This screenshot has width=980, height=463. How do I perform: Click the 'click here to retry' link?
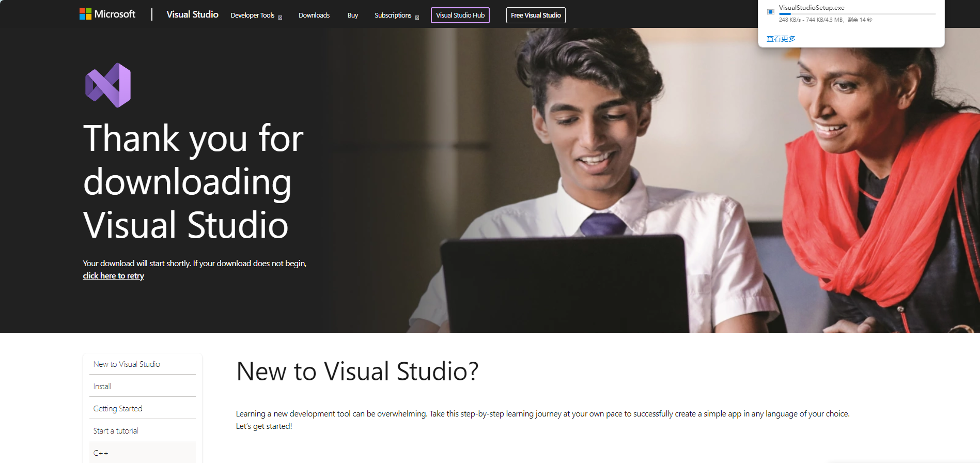[114, 276]
